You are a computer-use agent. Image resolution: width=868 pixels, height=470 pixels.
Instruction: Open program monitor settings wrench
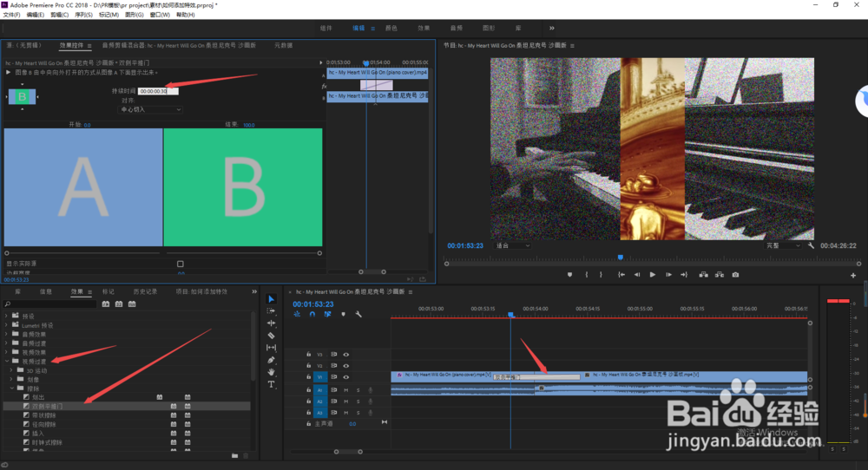(811, 245)
